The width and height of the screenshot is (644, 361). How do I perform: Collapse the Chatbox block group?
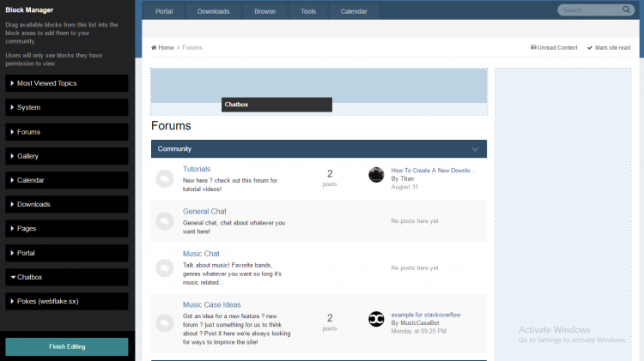click(x=67, y=277)
